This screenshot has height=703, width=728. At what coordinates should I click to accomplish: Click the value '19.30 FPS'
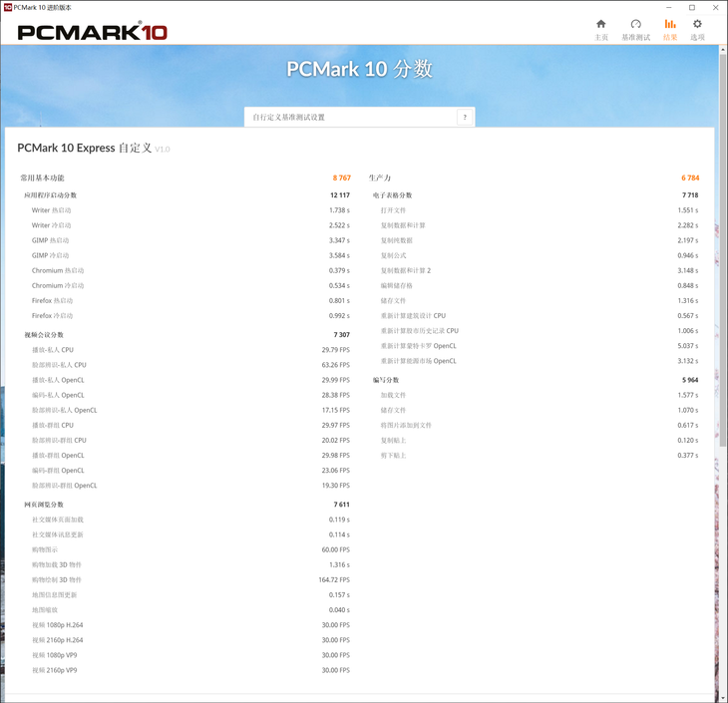pyautogui.click(x=336, y=486)
